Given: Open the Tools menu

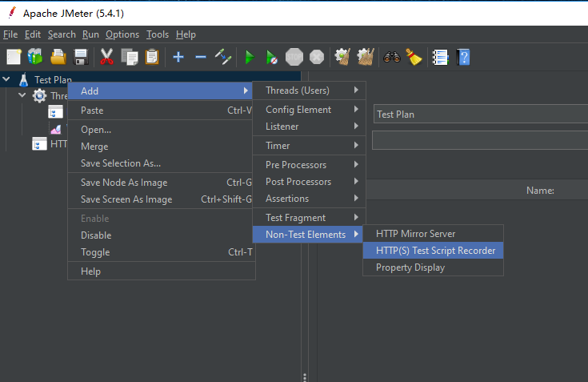Looking at the screenshot, I should pos(158,34).
